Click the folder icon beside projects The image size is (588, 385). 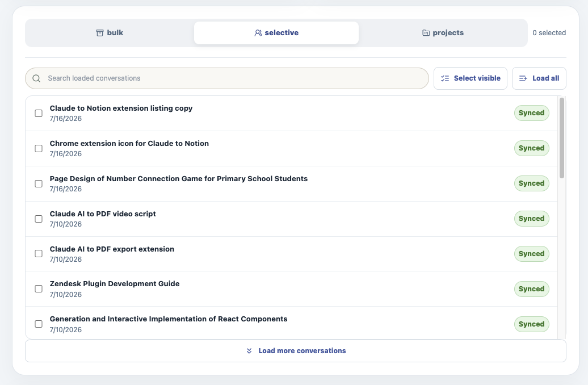pos(426,33)
